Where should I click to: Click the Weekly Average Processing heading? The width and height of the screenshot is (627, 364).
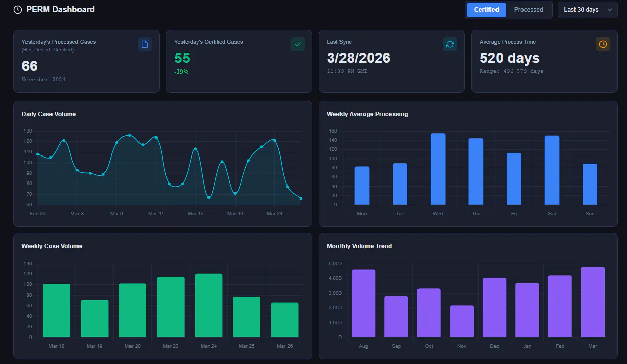tap(368, 114)
